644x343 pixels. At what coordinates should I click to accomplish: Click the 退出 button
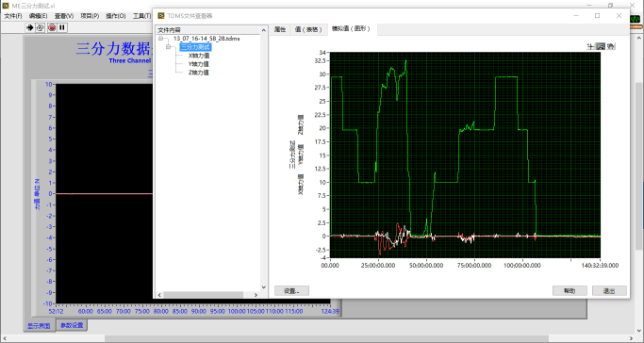pos(609,291)
